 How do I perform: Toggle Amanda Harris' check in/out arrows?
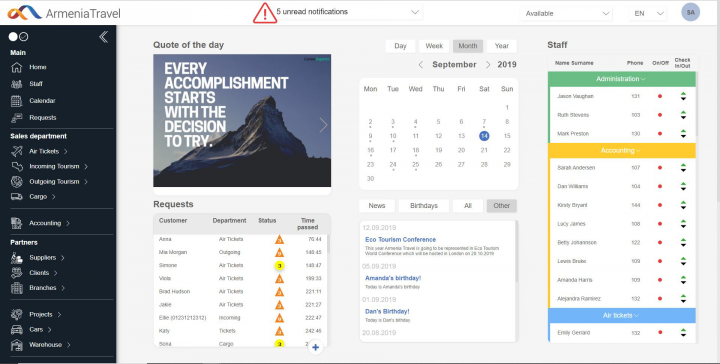(x=683, y=280)
